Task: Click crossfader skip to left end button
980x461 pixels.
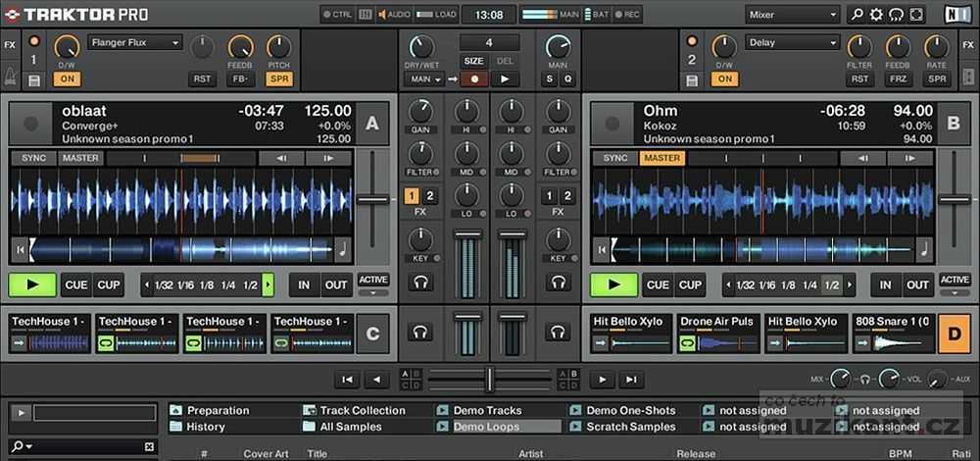Action: tap(347, 379)
